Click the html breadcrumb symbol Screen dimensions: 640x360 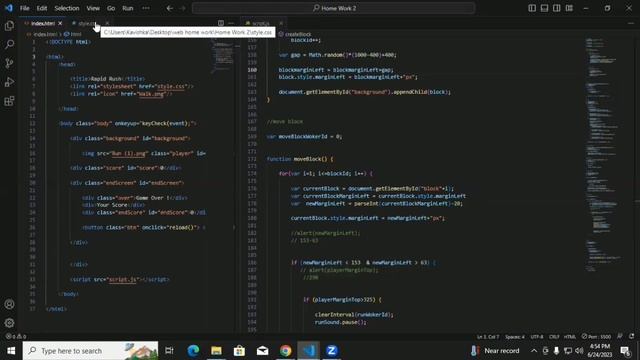(73, 34)
